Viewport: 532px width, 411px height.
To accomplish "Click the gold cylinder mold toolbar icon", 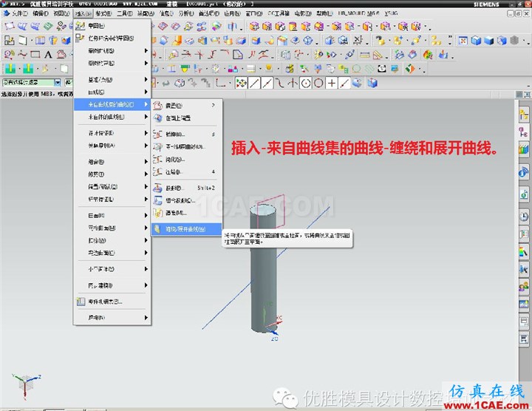I will (x=293, y=27).
